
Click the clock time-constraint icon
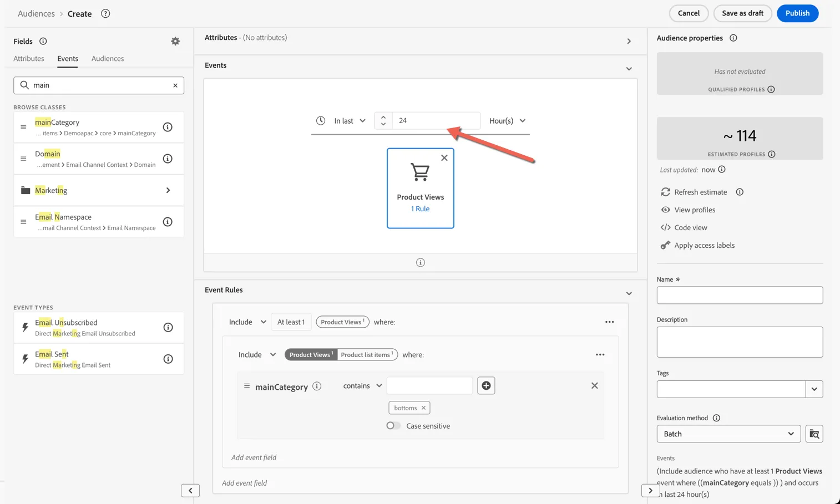click(x=321, y=120)
